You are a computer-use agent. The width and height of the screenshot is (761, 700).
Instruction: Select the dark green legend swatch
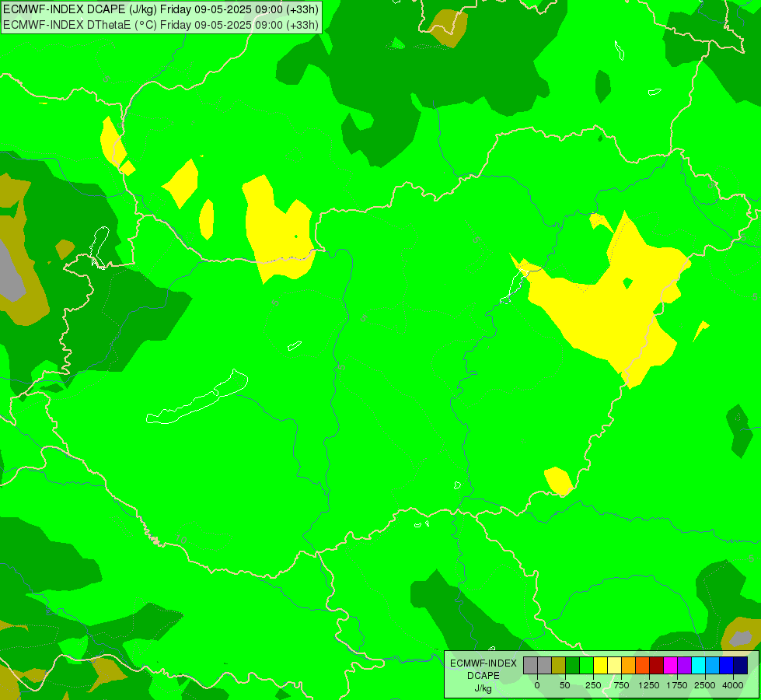pyautogui.click(x=573, y=665)
